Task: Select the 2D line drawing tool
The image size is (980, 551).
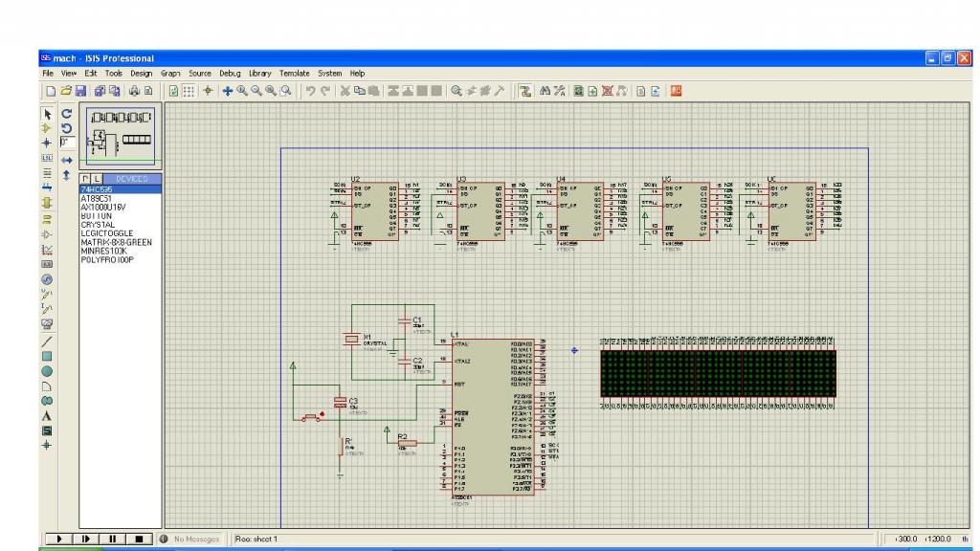Action: (47, 342)
